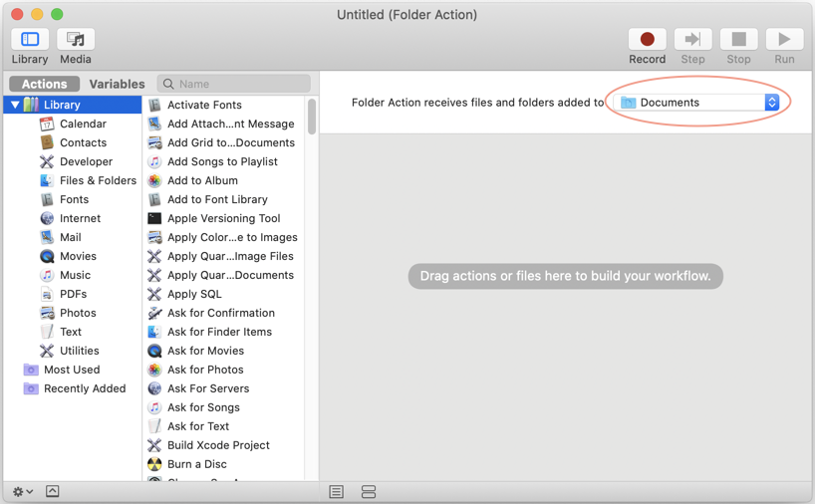Select the Library root item
Image resolution: width=815 pixels, height=504 pixels.
(x=73, y=105)
